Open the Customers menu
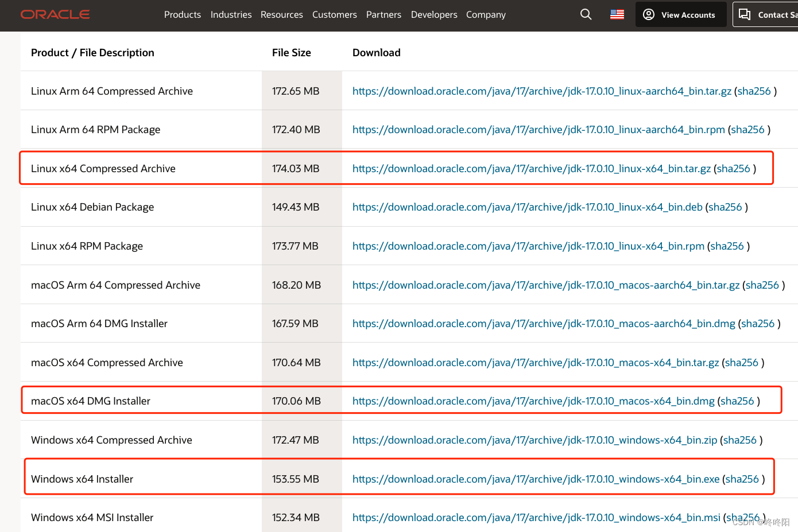Image resolution: width=798 pixels, height=532 pixels. [335, 14]
